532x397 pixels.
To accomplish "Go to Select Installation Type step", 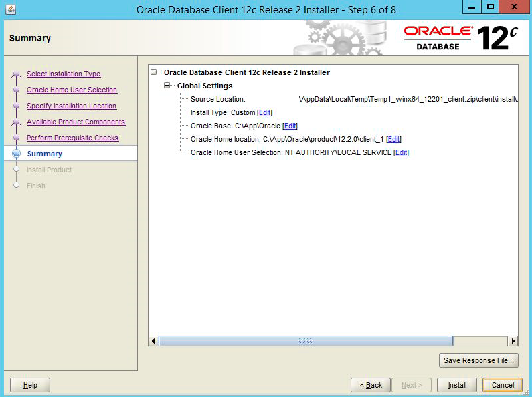I will (x=64, y=74).
